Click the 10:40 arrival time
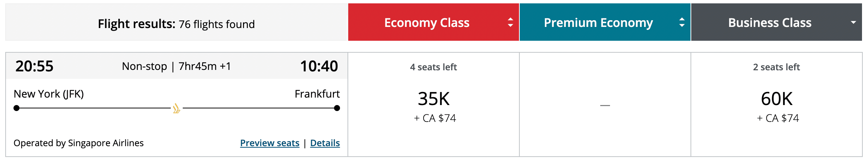 (x=319, y=66)
